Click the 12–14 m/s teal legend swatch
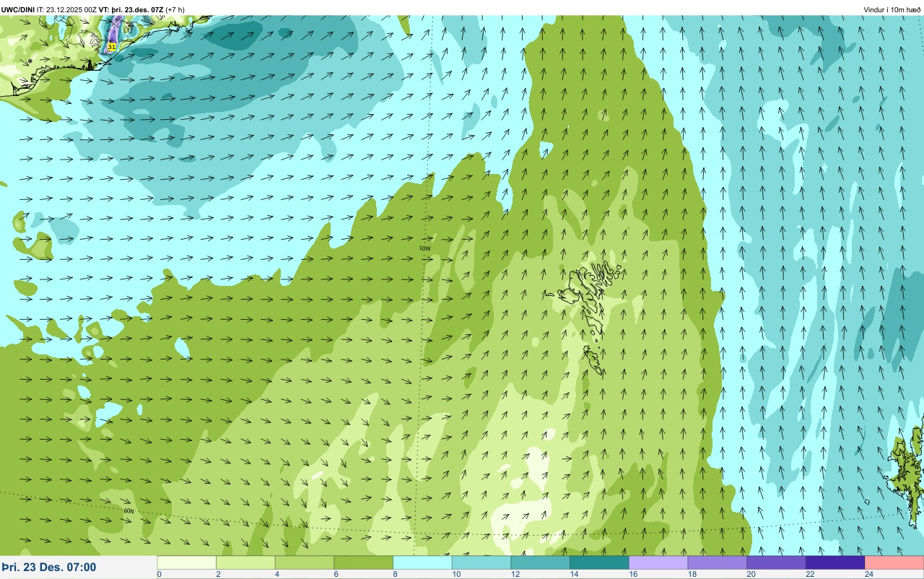Viewport: 924px width, 579px height. pos(541,562)
